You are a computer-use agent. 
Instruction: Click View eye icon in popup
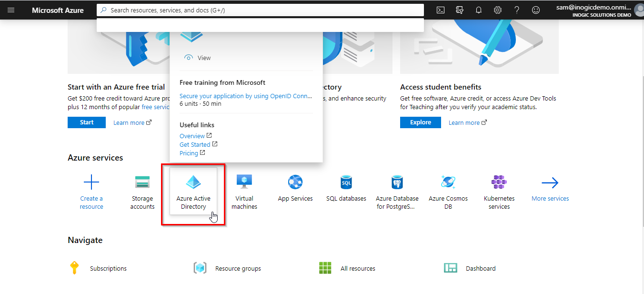pyautogui.click(x=189, y=58)
